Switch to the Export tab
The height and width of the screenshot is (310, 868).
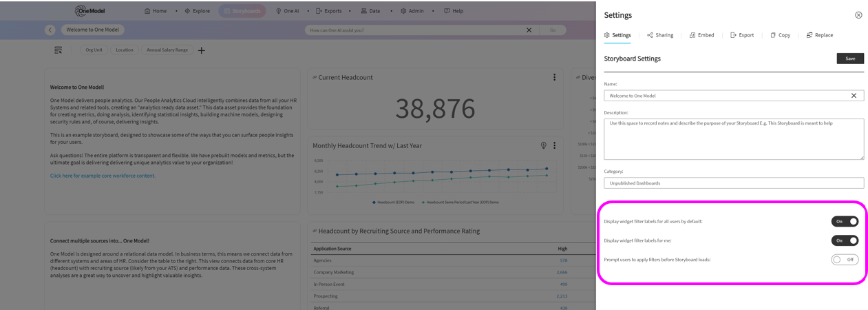tap(742, 35)
